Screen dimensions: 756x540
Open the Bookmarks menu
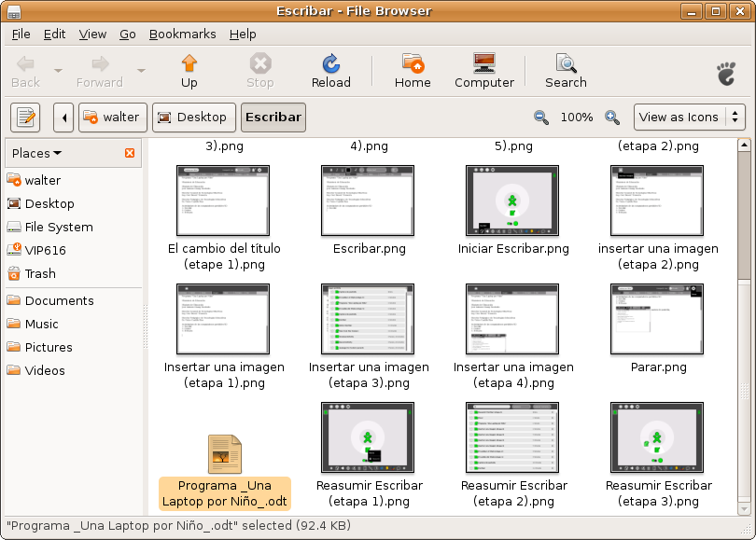(x=182, y=34)
